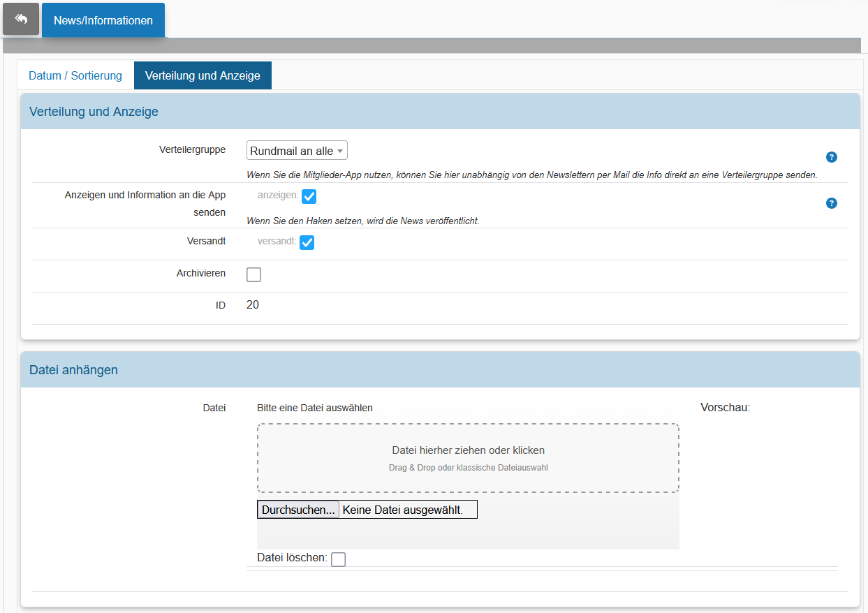Toggle the versandt checkbox

[307, 242]
